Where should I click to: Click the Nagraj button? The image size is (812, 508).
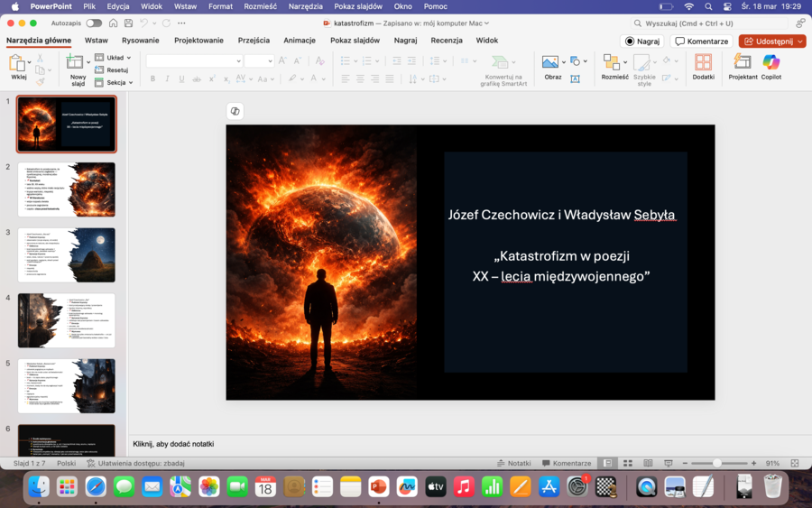click(641, 42)
